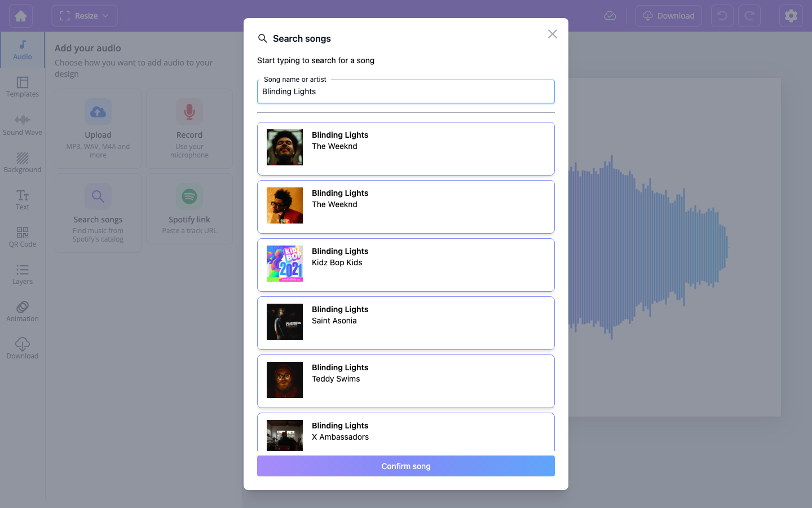Open the Text sidebar tab
This screenshot has width=812, height=508.
[x=23, y=199]
